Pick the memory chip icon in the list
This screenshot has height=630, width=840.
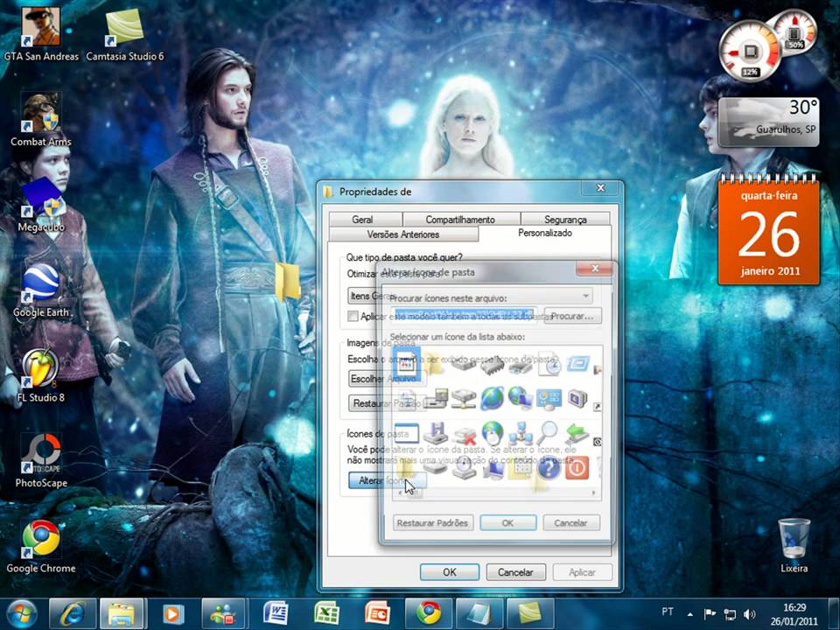point(493,366)
